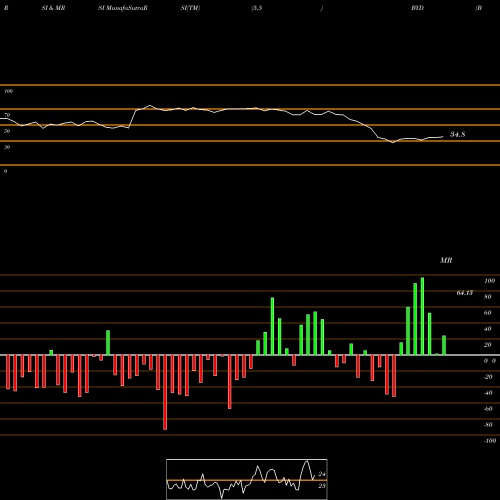Click the MR axis label -100

(x=489, y=441)
